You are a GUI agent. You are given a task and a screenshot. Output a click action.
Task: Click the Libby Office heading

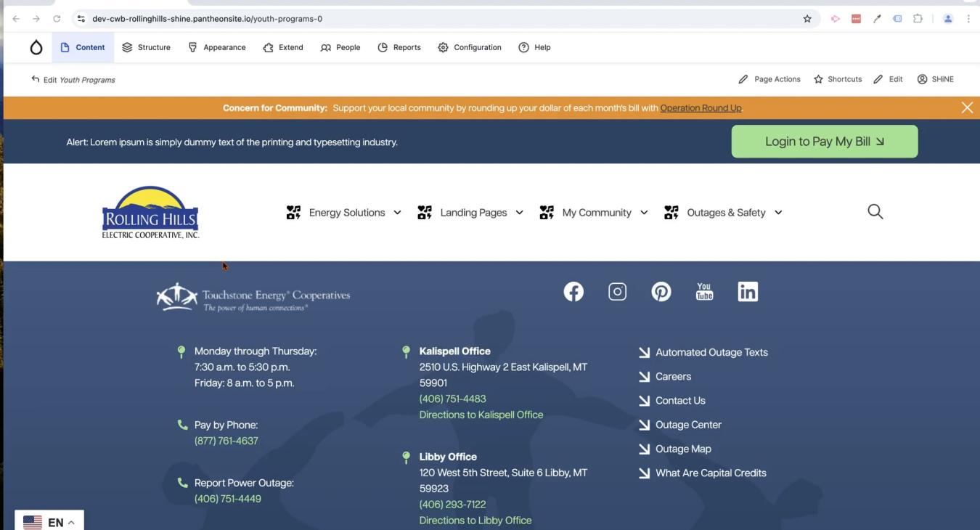(448, 457)
